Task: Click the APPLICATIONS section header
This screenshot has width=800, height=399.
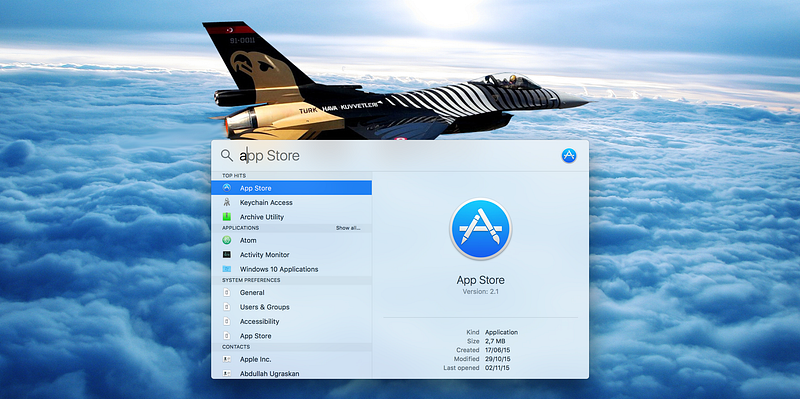Action: (x=240, y=228)
